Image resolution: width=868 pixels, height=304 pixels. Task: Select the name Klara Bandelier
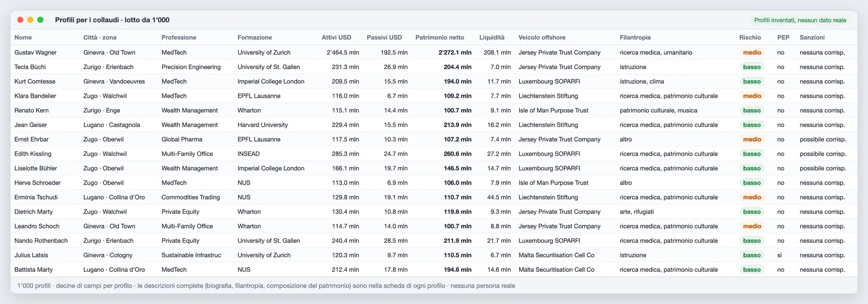[x=35, y=96]
